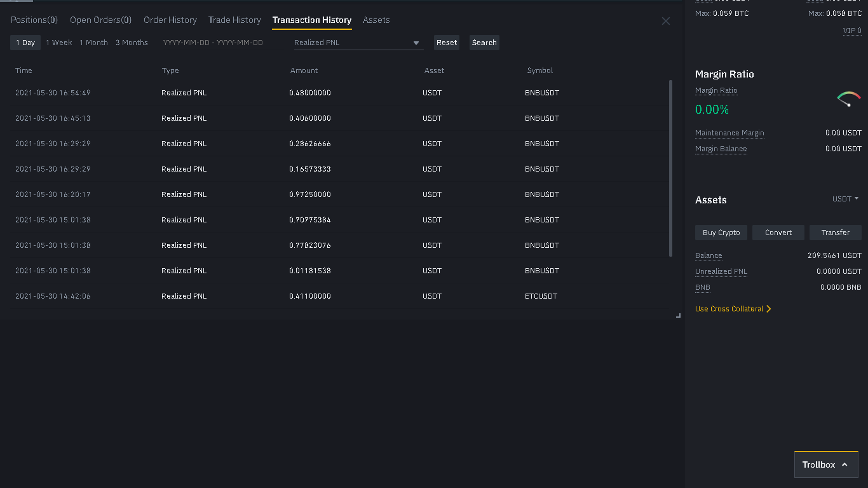Select the 3 Months range filter
Screen dimensions: 868x488
coord(132,43)
